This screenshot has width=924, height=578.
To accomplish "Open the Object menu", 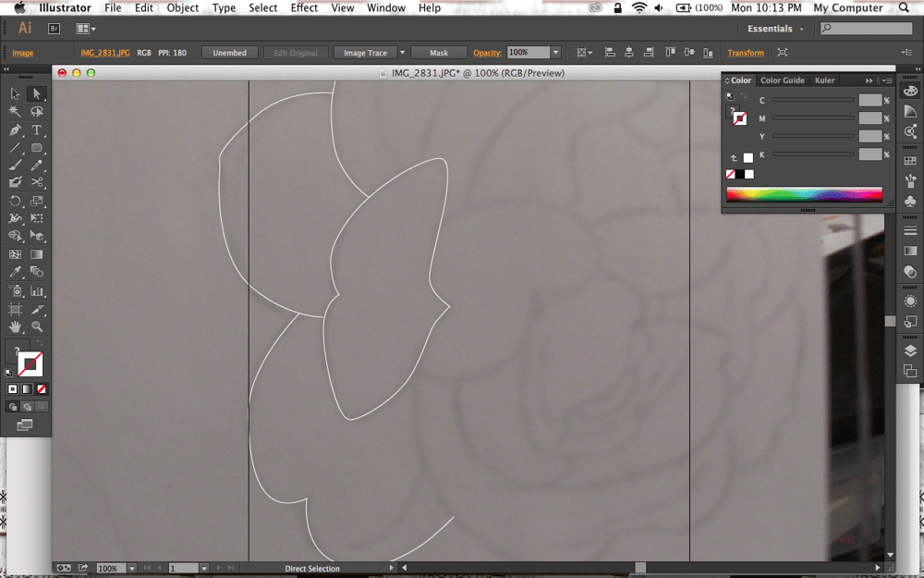I will coord(183,7).
